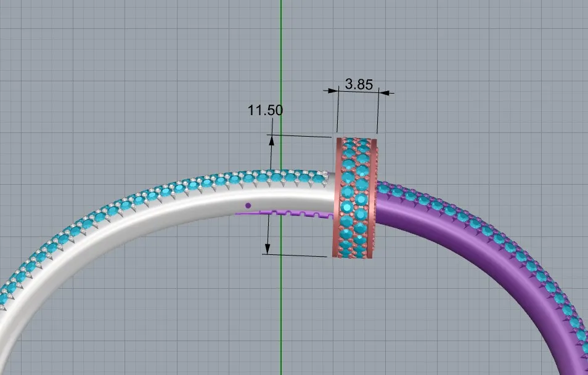588x375 pixels.
Task: Click the small purple point object
Action: point(248,205)
